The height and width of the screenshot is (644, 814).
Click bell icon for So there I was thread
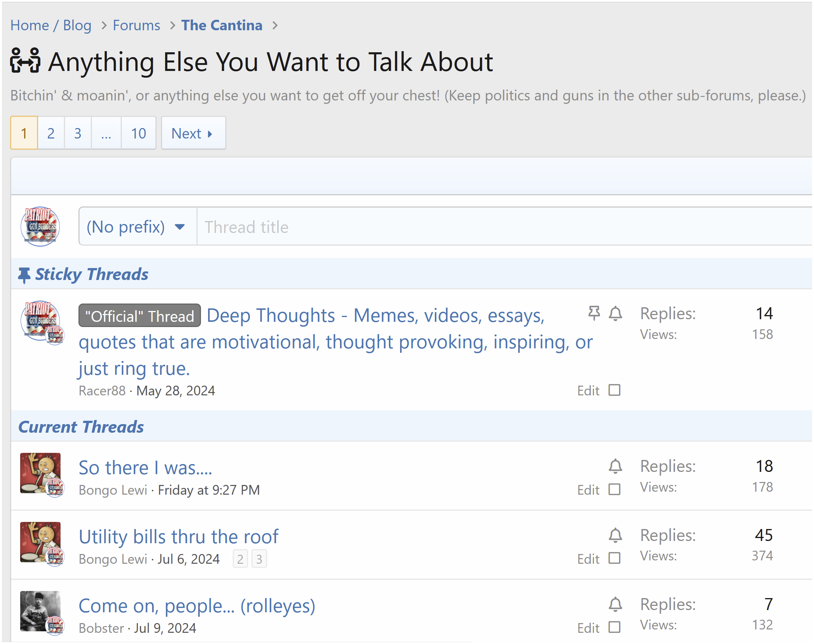click(x=615, y=466)
